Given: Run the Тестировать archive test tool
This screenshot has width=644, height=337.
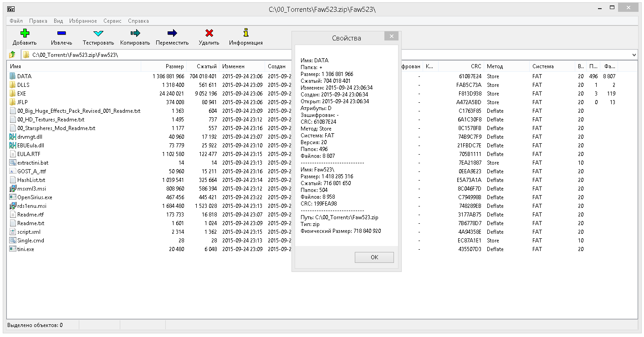Looking at the screenshot, I should 98,33.
